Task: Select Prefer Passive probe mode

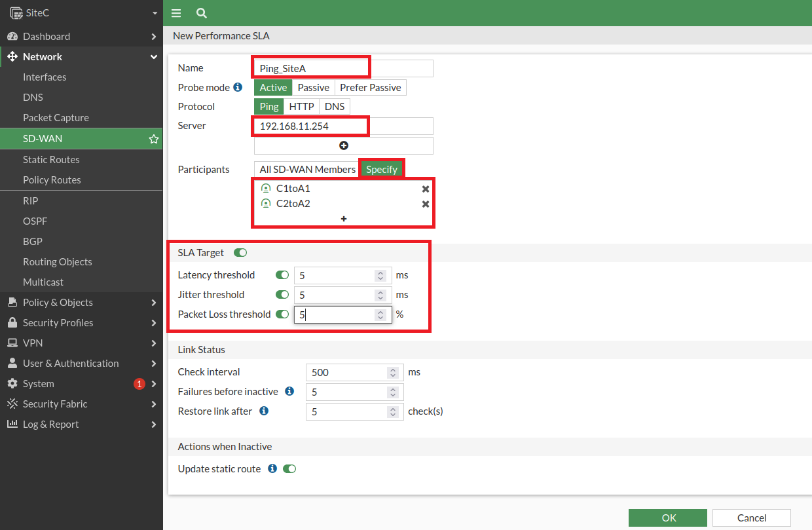Action: click(371, 87)
